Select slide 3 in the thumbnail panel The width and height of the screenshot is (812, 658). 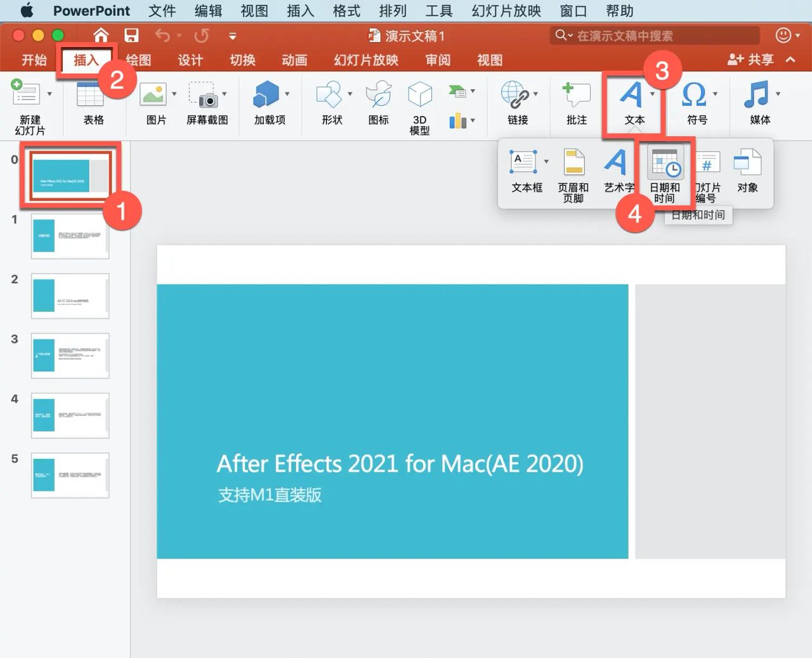pyautogui.click(x=70, y=356)
